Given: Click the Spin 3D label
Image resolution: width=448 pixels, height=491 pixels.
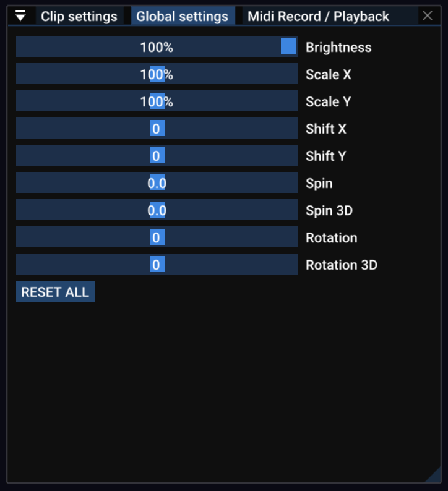Looking at the screenshot, I should [x=329, y=210].
